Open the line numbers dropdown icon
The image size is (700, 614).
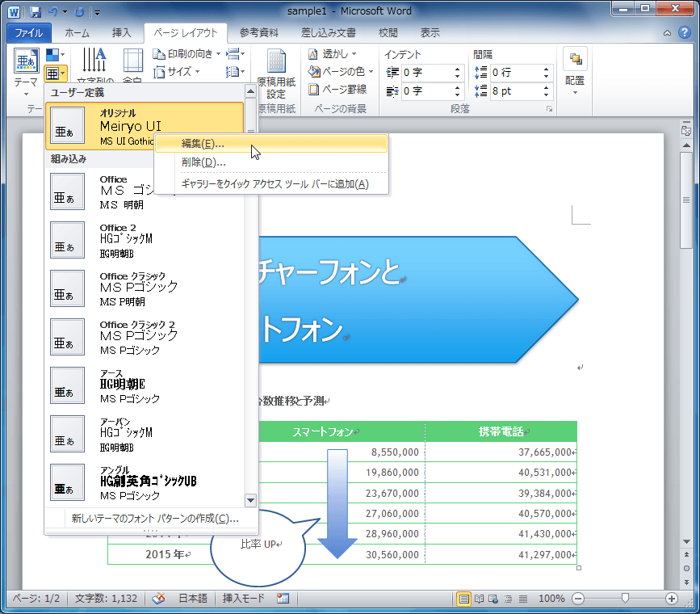click(235, 72)
